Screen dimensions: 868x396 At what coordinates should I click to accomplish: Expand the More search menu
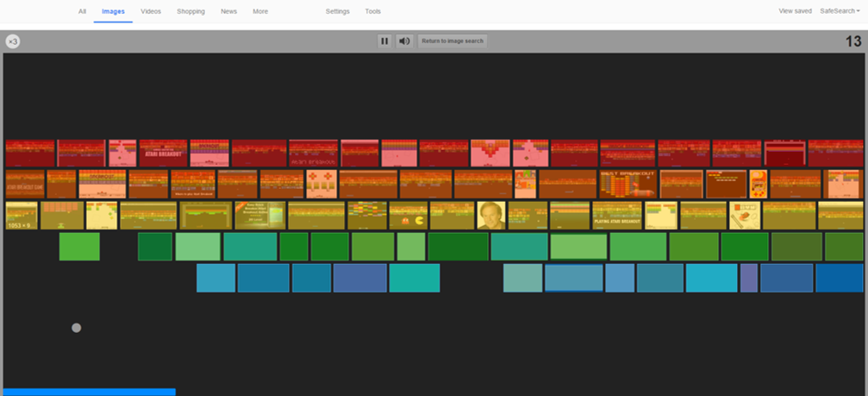[260, 11]
